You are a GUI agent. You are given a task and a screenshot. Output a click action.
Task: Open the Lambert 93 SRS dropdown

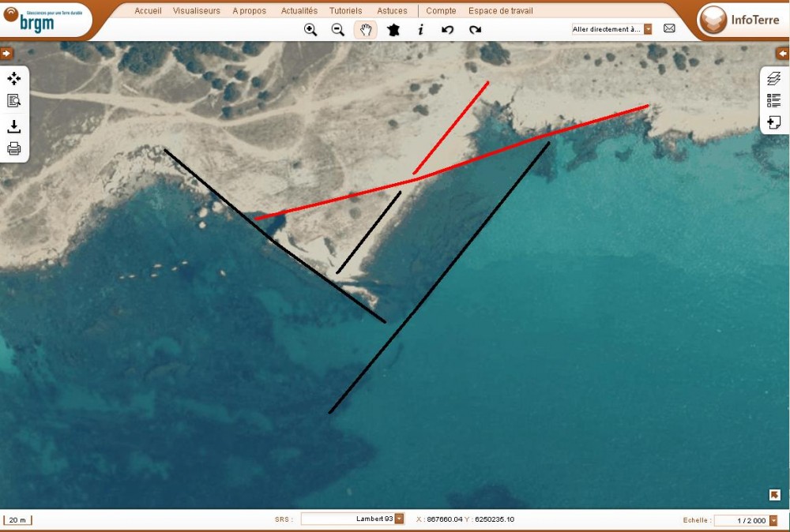[399, 519]
